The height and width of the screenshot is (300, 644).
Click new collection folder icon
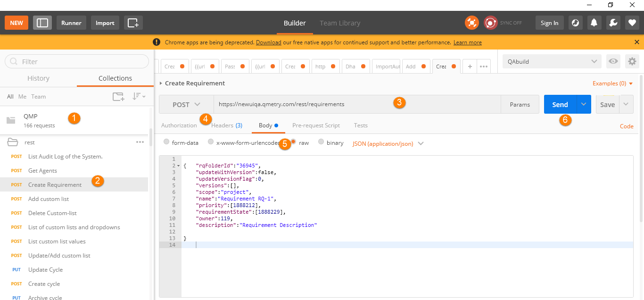(118, 97)
